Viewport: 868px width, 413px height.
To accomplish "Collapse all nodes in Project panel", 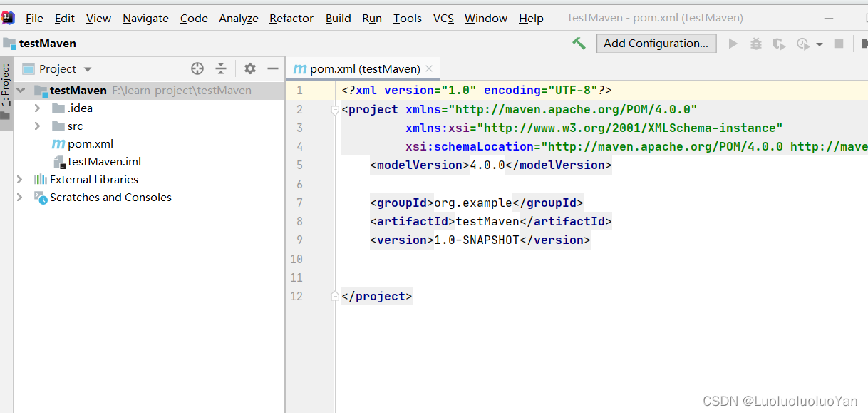I will (x=221, y=68).
